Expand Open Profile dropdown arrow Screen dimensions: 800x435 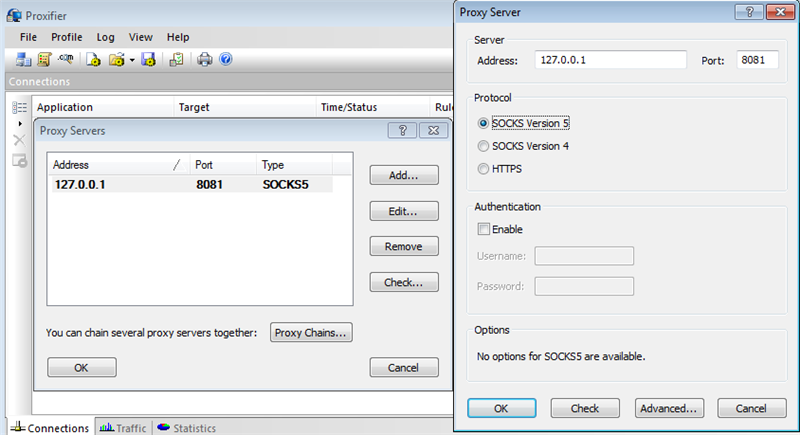click(x=132, y=60)
